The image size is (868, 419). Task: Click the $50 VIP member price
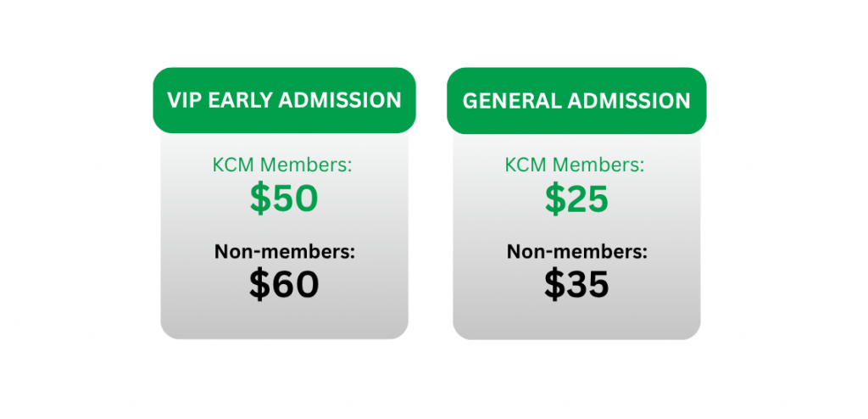tap(284, 197)
